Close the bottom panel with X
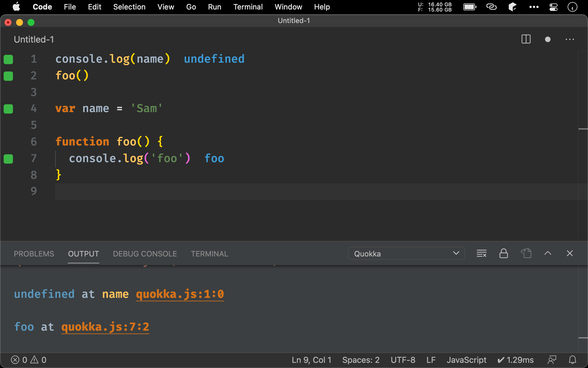Screen dimensions: 588x368 click(x=570, y=253)
